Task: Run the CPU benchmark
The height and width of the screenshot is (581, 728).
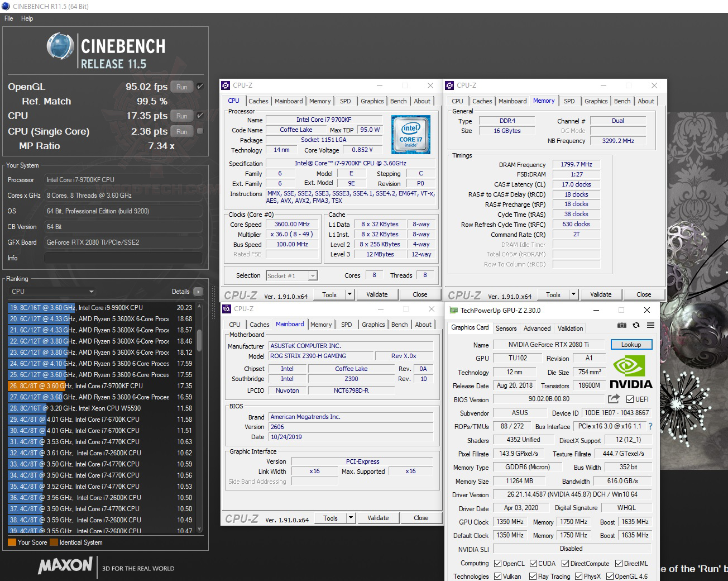Action: 182,116
